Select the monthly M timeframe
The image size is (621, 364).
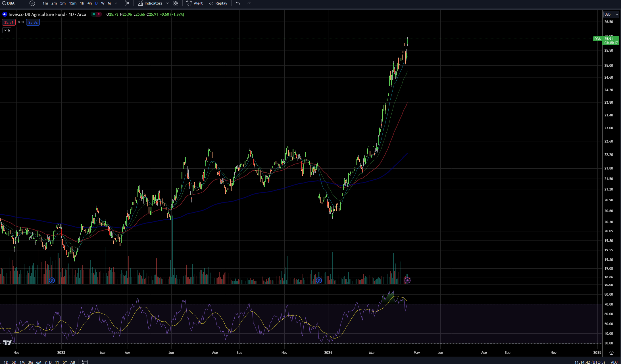(109, 3)
